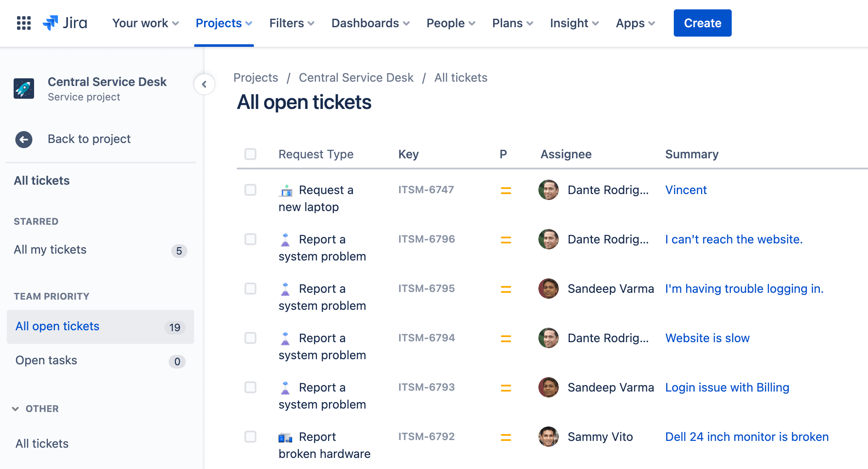The width and height of the screenshot is (868, 469).
Task: Click the grid/apps icon top left
Action: (x=23, y=23)
